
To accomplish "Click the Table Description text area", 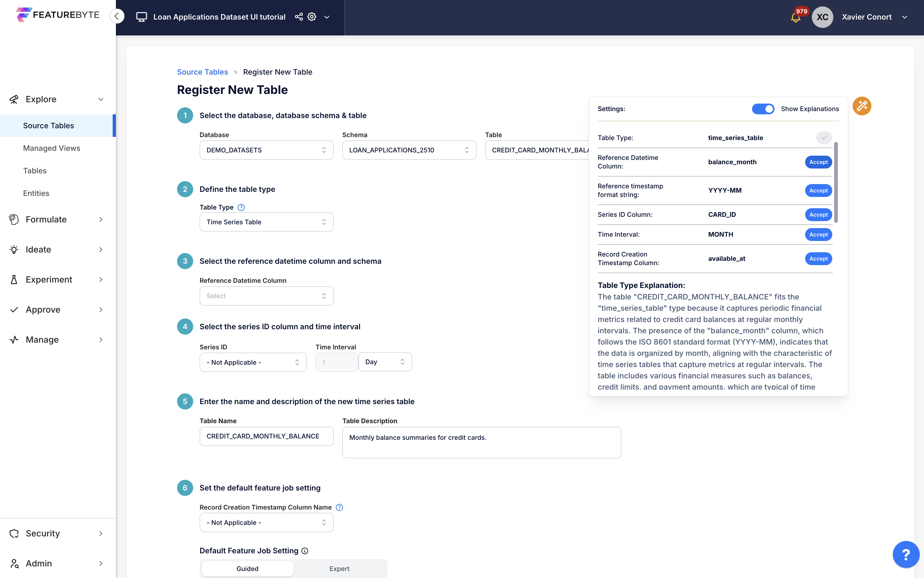I will [x=481, y=442].
